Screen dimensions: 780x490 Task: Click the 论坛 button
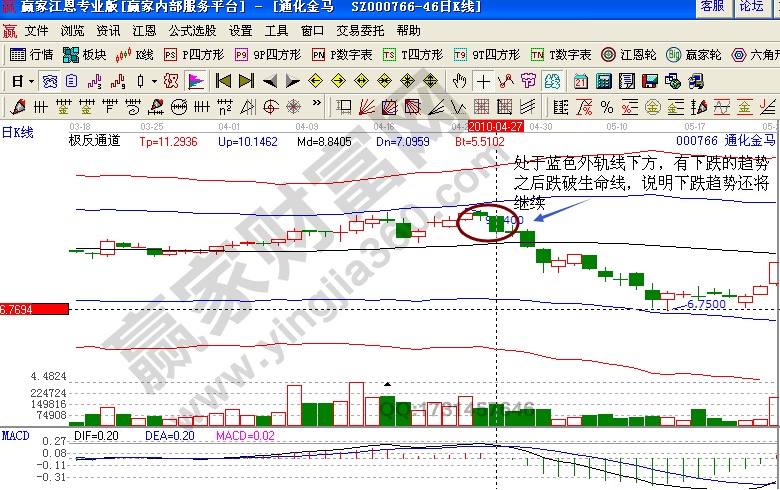coord(750,7)
